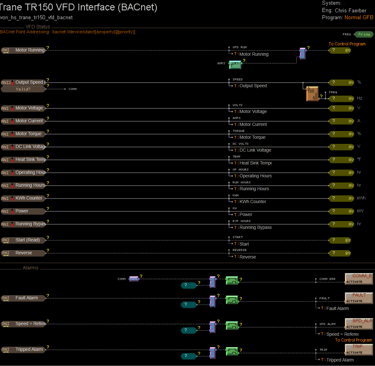Click the FREQ Hz output block
Screen dimensions: 375x366
tap(341, 98)
